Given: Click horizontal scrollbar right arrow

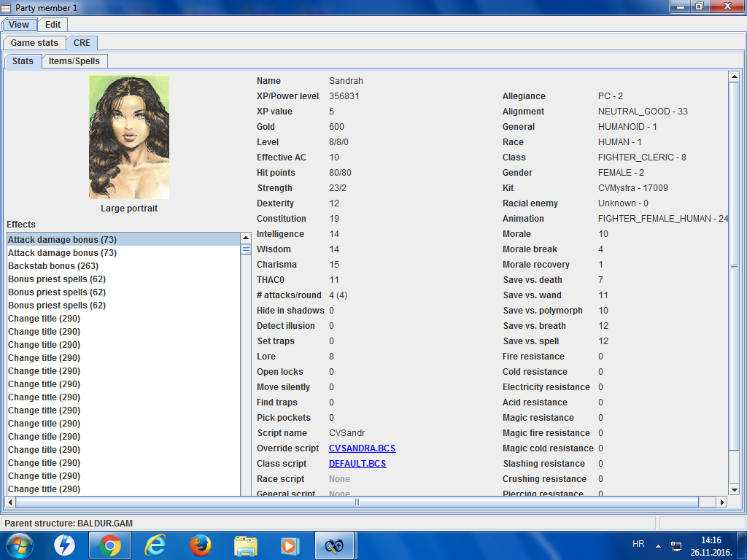Looking at the screenshot, I should [722, 502].
